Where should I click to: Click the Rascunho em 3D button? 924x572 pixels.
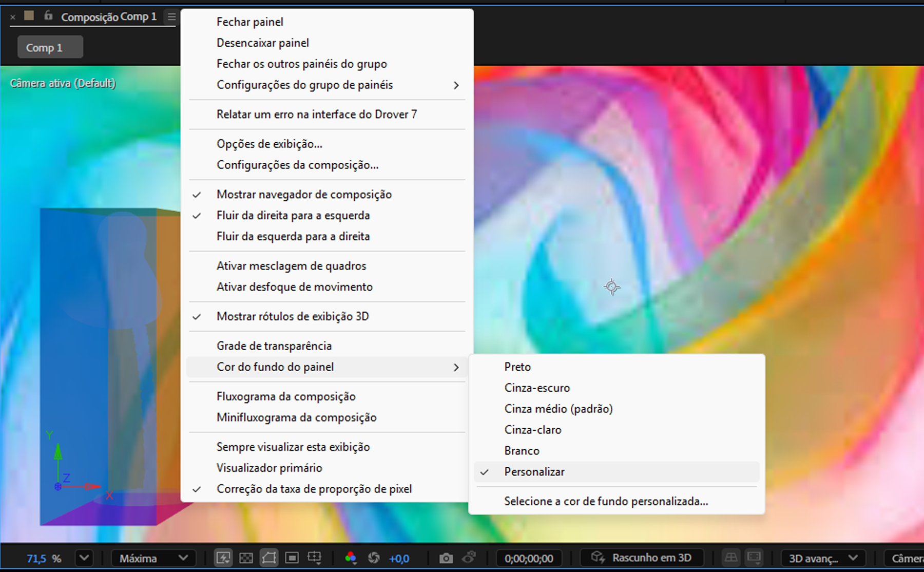pos(642,558)
